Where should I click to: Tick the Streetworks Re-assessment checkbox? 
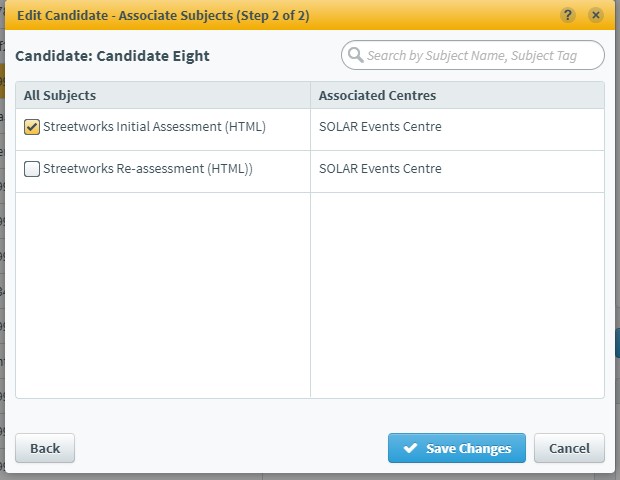tap(32, 169)
